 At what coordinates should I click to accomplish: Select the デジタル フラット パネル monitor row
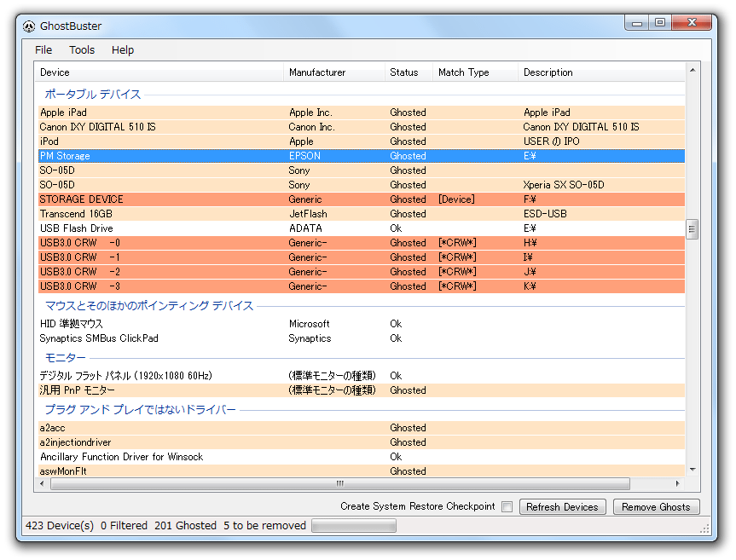(361, 376)
